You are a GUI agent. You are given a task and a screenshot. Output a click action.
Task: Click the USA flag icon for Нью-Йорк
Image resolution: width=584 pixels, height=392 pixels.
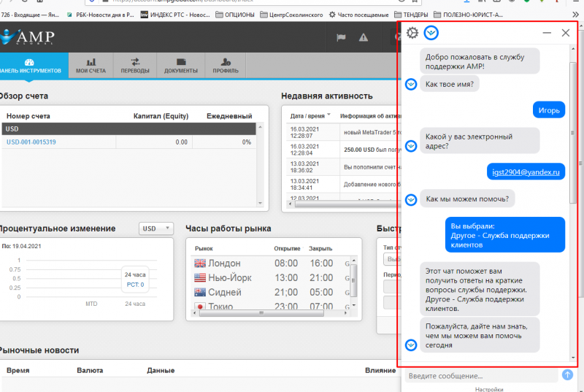pyautogui.click(x=200, y=277)
